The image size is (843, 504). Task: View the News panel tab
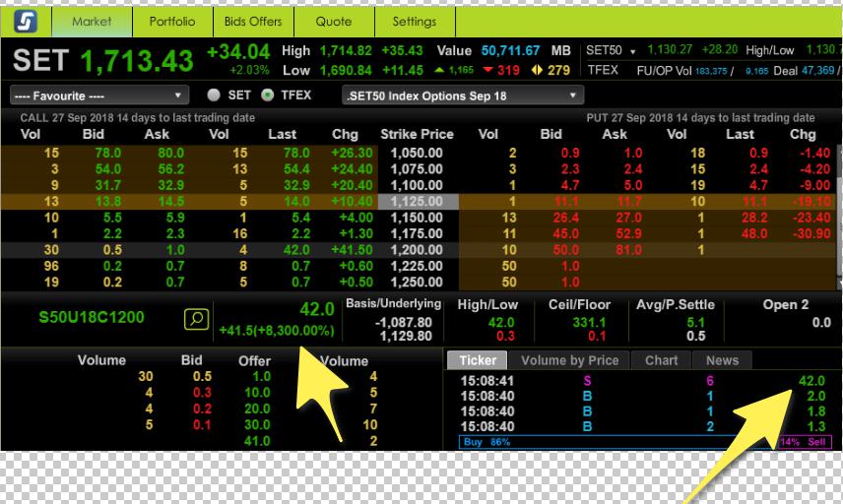[x=722, y=360]
